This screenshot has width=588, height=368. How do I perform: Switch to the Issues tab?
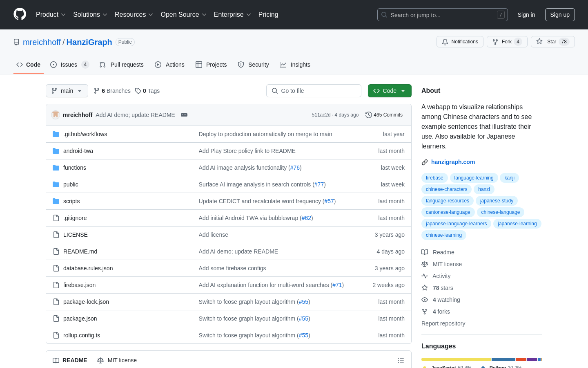click(69, 65)
